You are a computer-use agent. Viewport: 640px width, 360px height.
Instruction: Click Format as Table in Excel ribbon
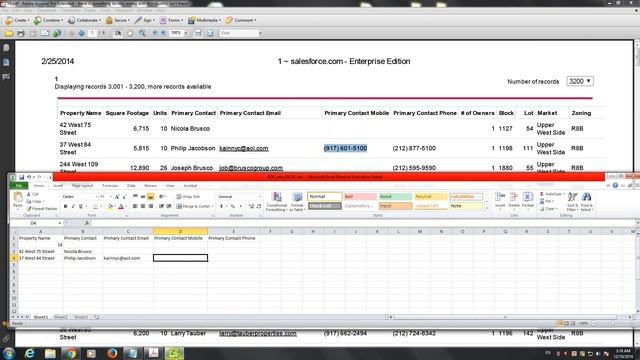coord(297,202)
